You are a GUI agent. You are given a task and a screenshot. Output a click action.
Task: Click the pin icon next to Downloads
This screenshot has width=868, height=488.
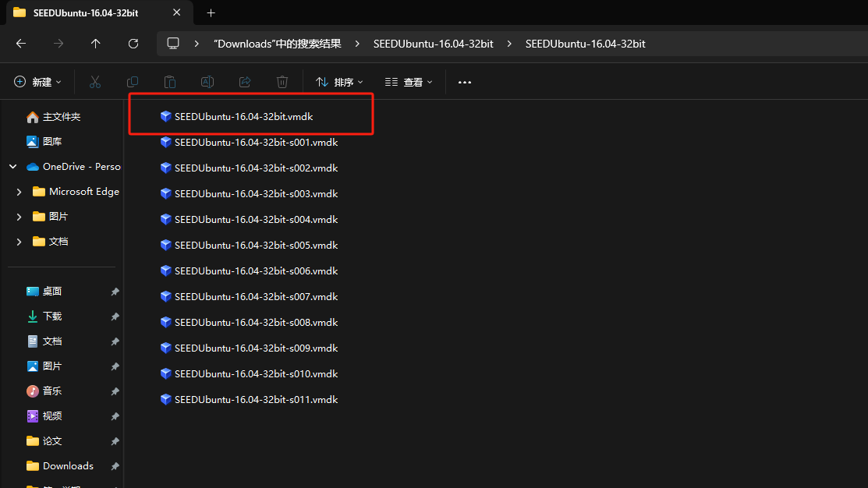click(115, 466)
